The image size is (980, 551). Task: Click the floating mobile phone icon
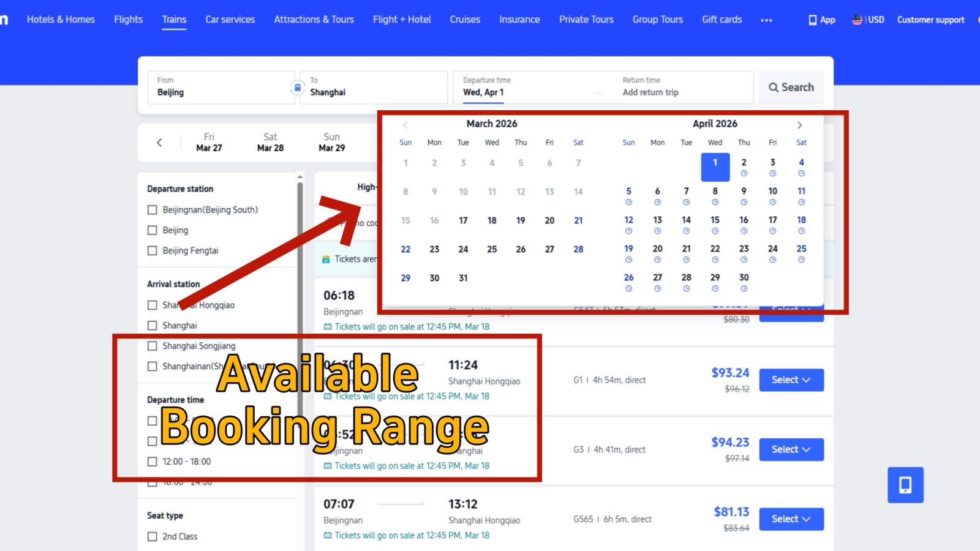[905, 485]
